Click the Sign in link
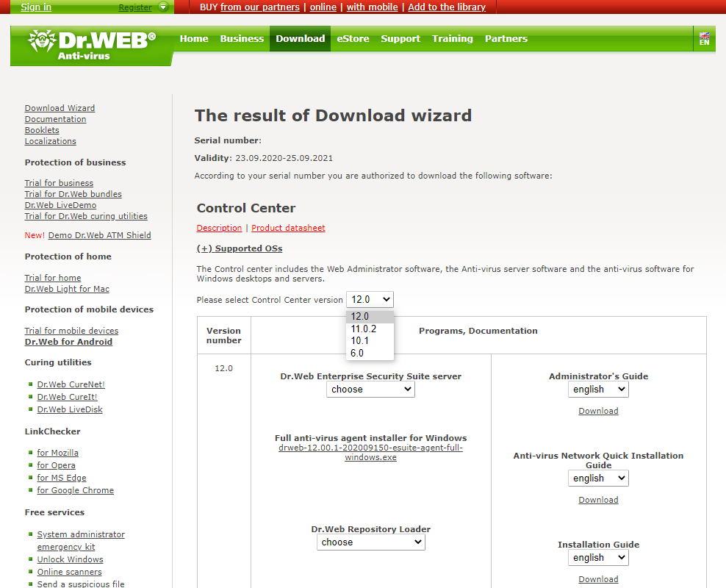The image size is (726, 588). (x=36, y=7)
